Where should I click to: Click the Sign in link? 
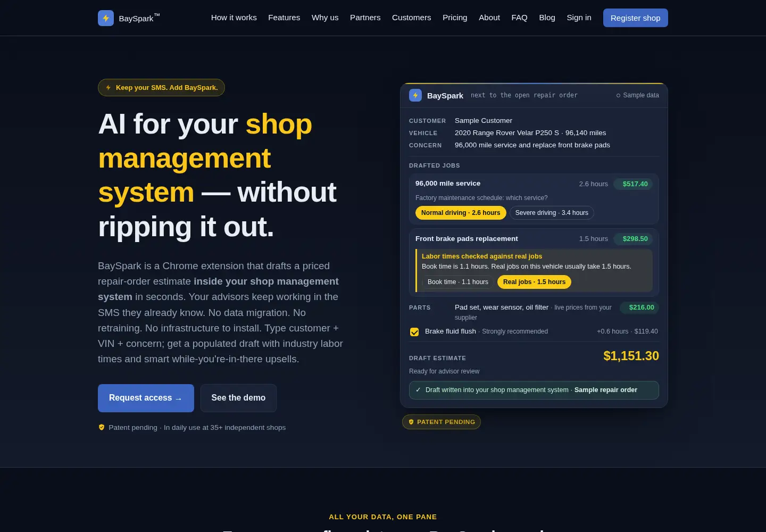(579, 18)
